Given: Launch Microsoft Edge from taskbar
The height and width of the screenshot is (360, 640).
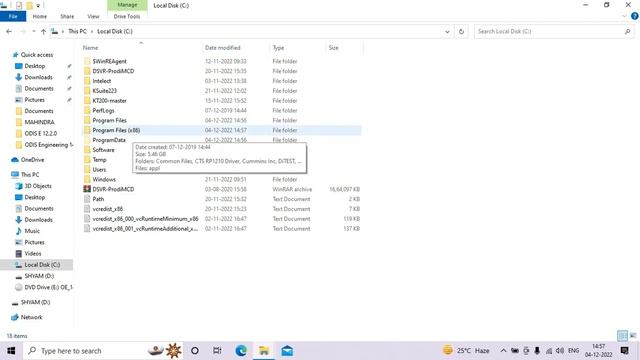Looking at the screenshot, I should point(241,351).
